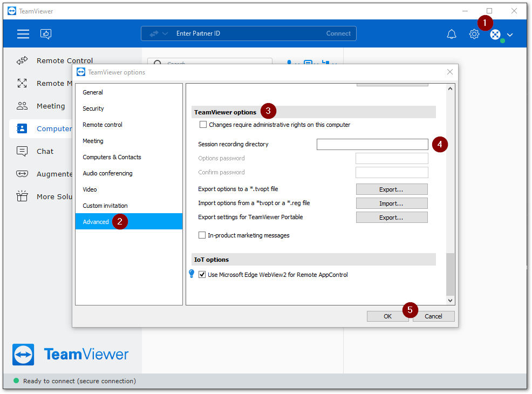Select the Computers & Contacts sidebar icon
This screenshot has width=532, height=394.
pyautogui.click(x=22, y=128)
